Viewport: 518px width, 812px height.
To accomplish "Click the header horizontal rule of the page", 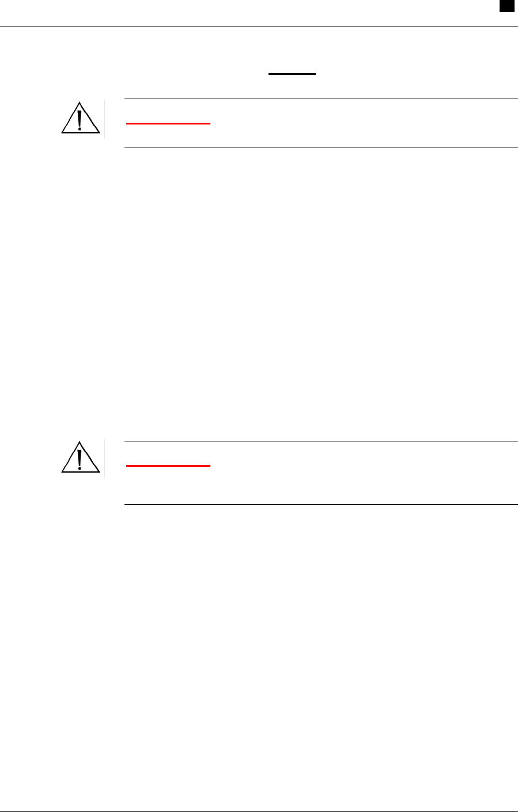I will point(259,27).
